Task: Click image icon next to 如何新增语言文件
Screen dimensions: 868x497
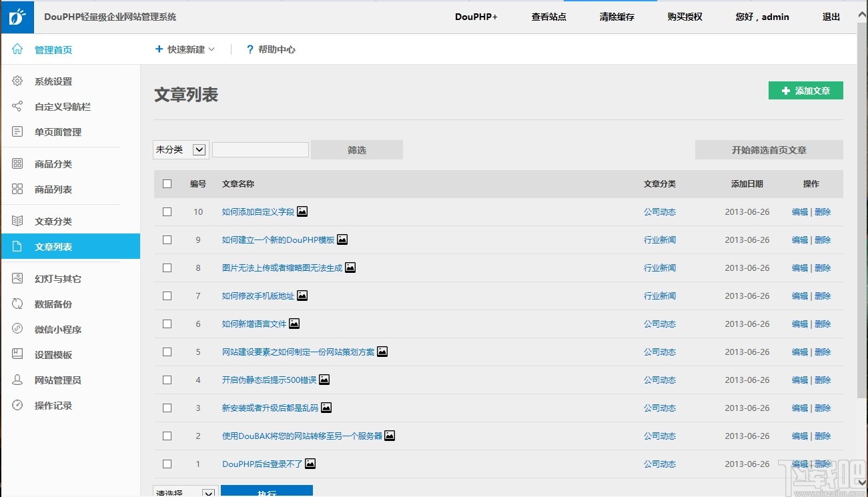Action: click(x=294, y=324)
